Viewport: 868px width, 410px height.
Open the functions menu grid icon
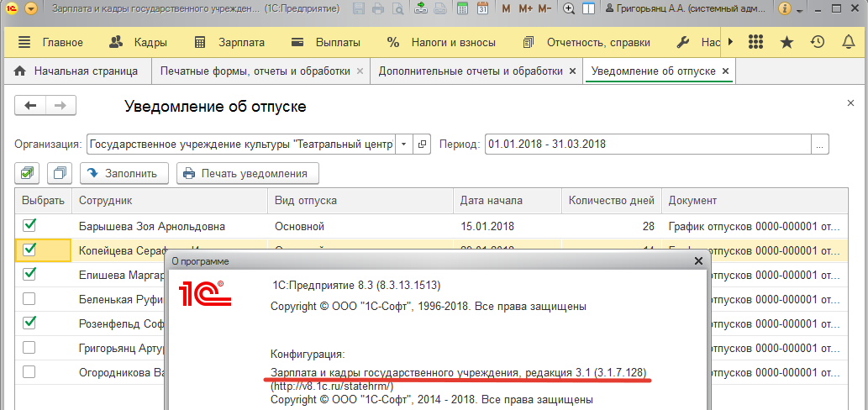pos(755,43)
